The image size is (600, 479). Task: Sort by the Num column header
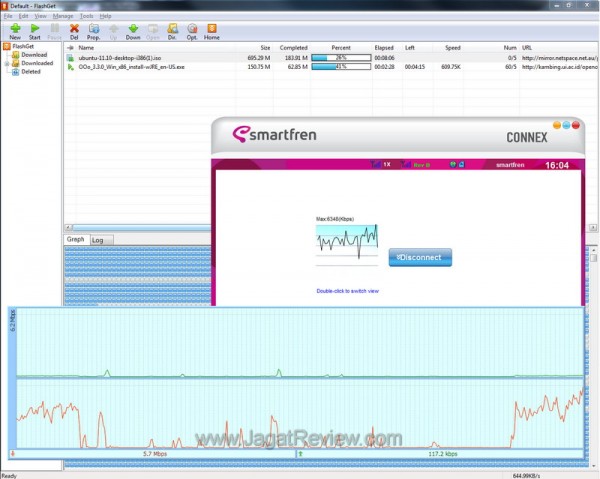(510, 48)
